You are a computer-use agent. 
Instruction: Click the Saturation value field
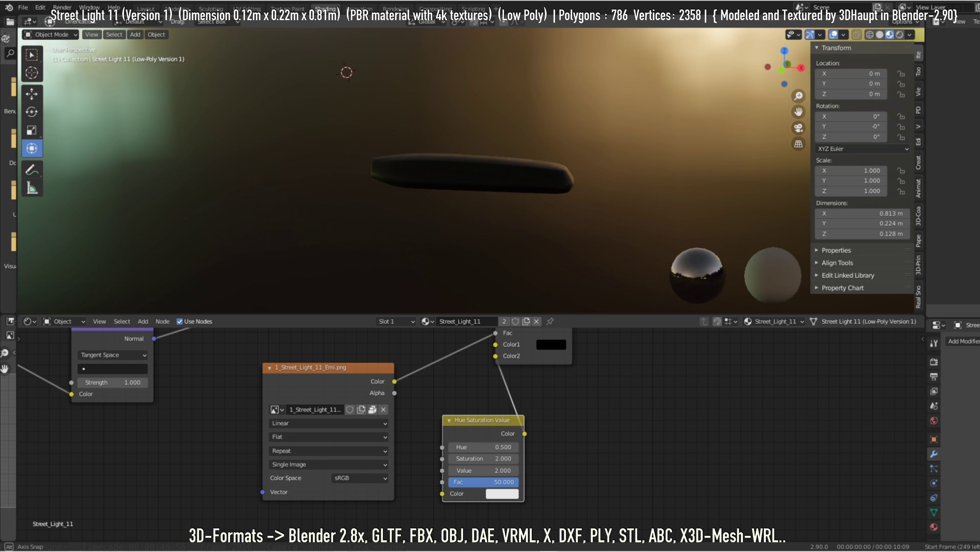483,459
